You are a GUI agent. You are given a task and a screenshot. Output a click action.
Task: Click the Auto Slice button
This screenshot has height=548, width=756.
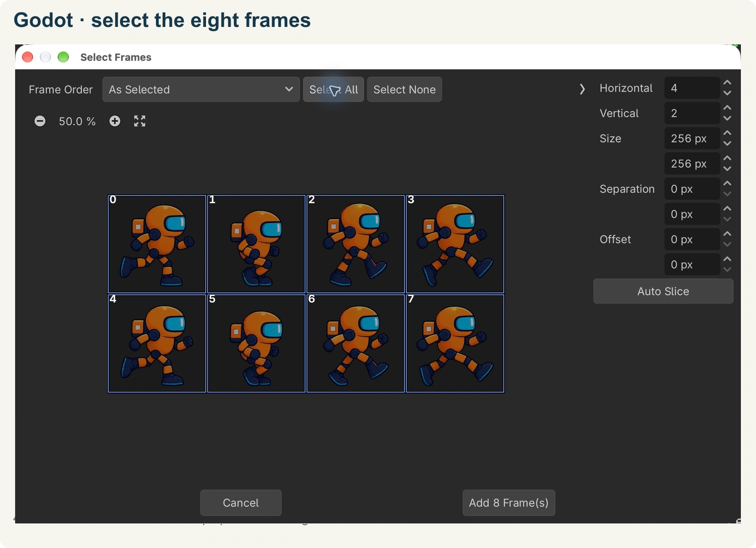(663, 291)
